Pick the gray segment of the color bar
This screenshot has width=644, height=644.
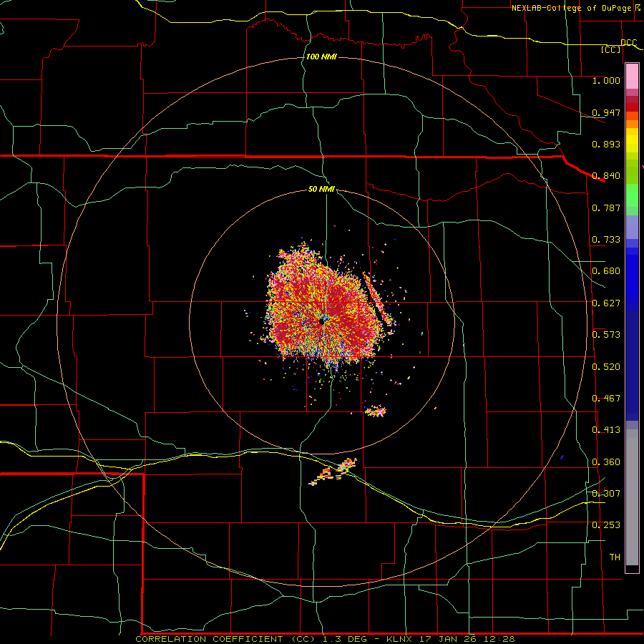(632, 497)
